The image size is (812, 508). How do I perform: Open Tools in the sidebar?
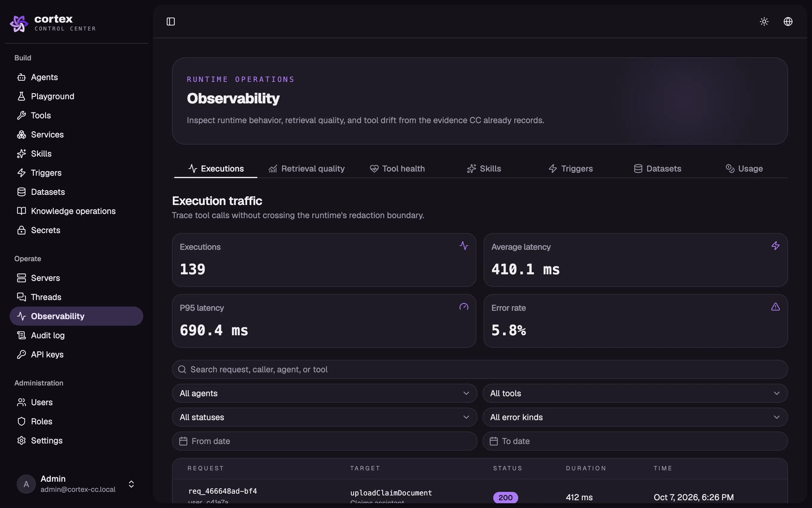coord(76,116)
